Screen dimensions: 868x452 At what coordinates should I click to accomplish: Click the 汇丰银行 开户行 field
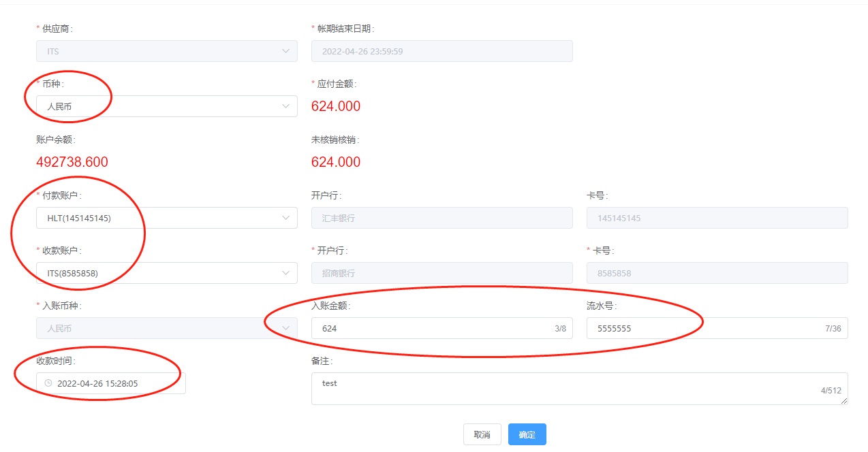tap(441, 218)
